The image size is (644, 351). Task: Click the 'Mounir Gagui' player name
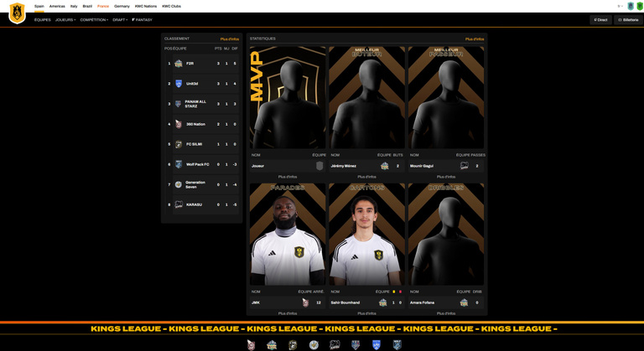pos(422,166)
